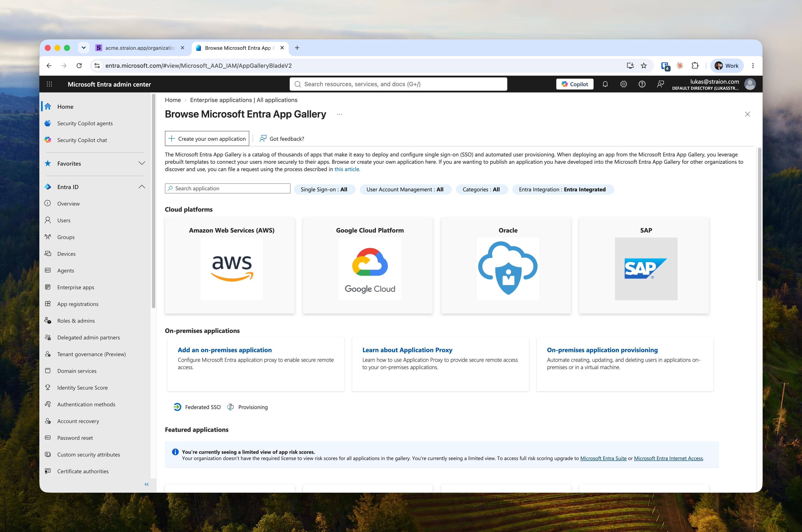Open Security Copilot agents
This screenshot has width=802, height=532.
pos(85,123)
